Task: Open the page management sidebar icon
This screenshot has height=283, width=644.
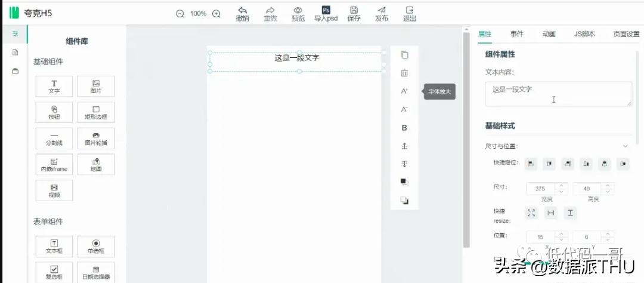Action: pyautogui.click(x=15, y=52)
